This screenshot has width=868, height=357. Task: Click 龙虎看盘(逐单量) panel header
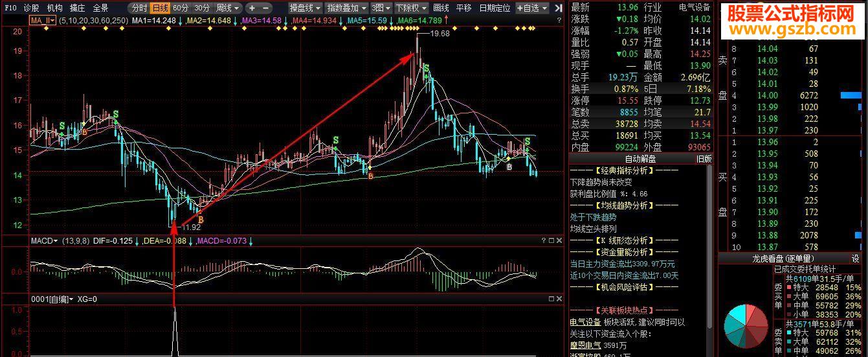(783, 258)
